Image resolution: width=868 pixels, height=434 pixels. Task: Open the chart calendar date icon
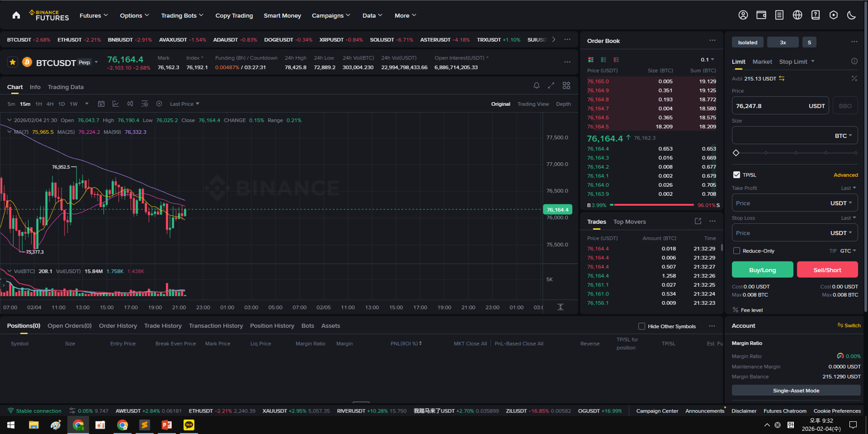[x=101, y=104]
